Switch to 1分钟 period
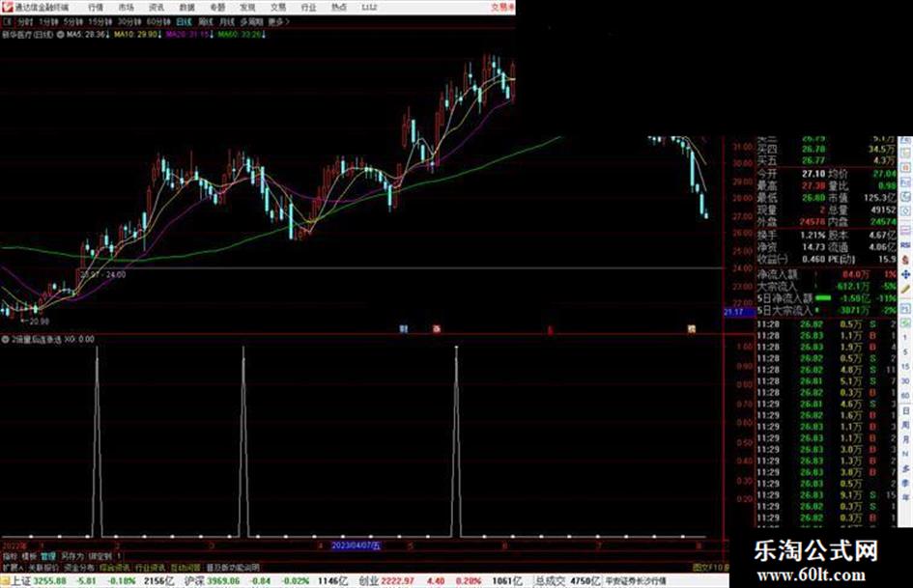This screenshot has height=588, width=913. [48, 21]
